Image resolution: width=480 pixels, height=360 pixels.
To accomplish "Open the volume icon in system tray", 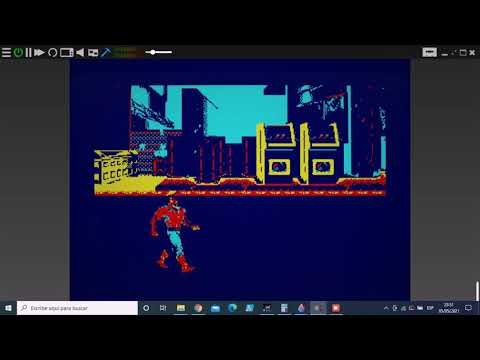I will 395,308.
